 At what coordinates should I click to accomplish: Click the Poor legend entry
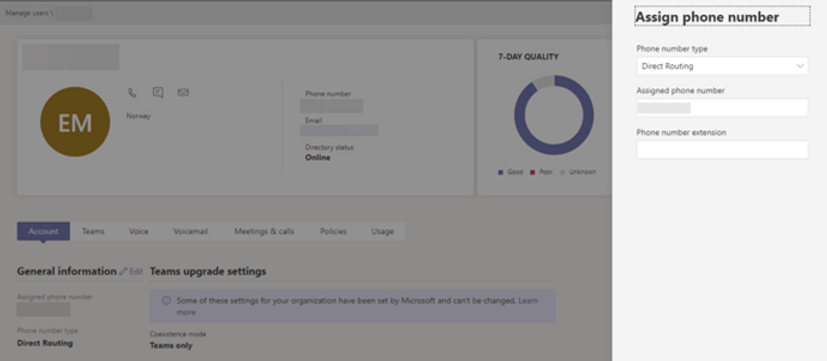click(542, 172)
